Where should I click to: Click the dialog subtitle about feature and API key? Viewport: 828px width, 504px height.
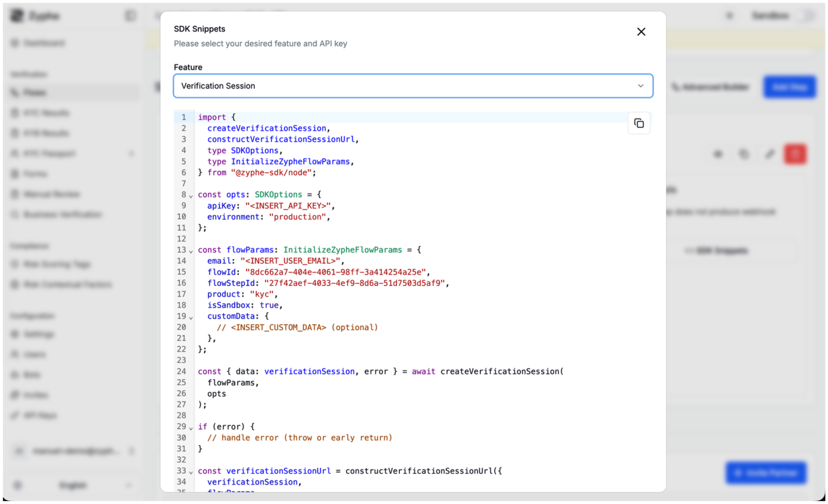260,44
